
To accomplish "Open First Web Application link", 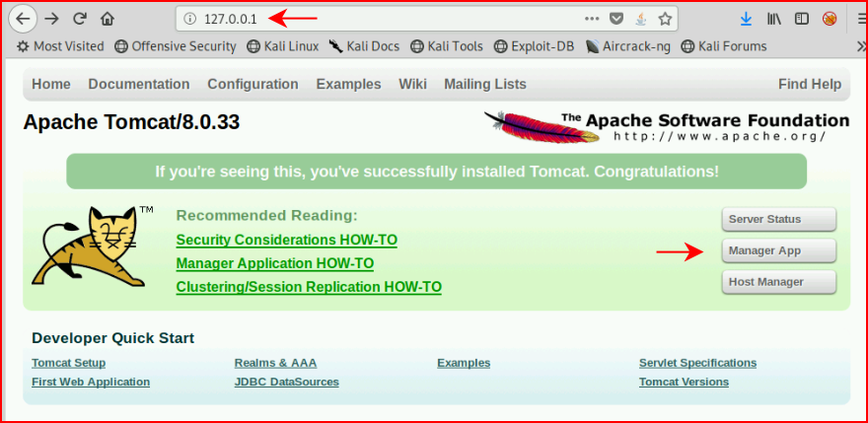I will pyautogui.click(x=91, y=382).
